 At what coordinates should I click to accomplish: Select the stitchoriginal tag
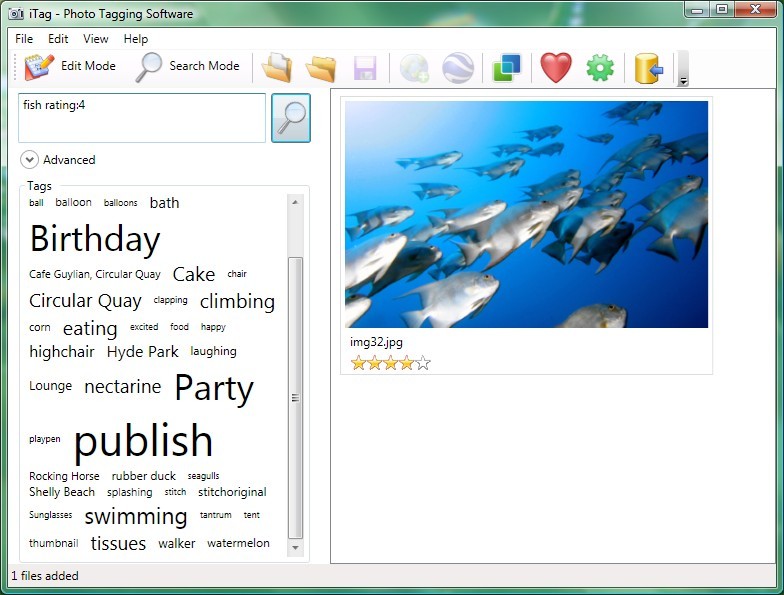[232, 492]
